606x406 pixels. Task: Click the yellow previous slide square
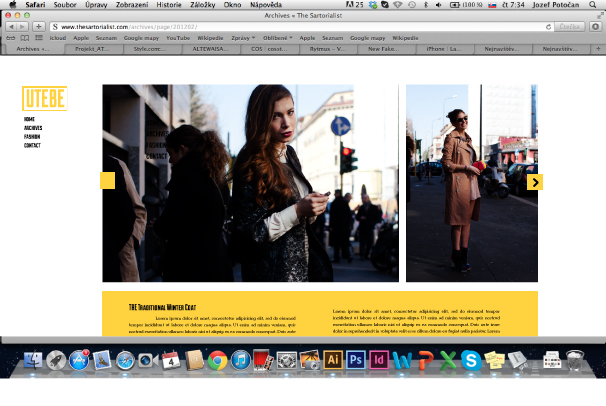107,180
